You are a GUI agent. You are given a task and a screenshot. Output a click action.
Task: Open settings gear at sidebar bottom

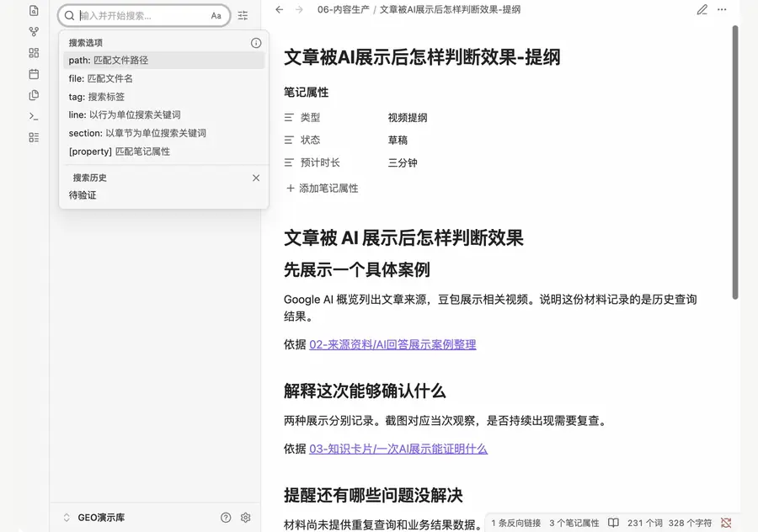[246, 518]
